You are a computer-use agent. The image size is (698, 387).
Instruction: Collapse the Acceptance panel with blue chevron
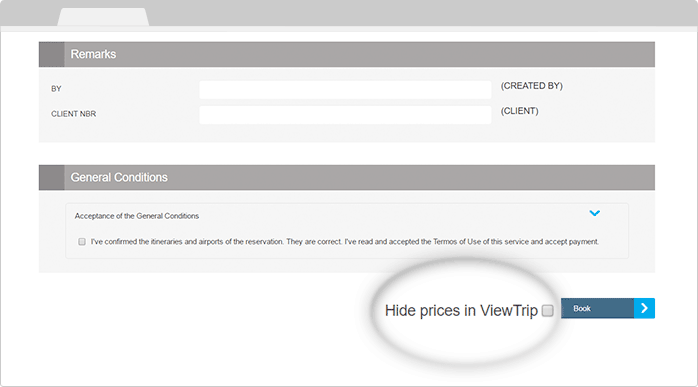pos(595,213)
